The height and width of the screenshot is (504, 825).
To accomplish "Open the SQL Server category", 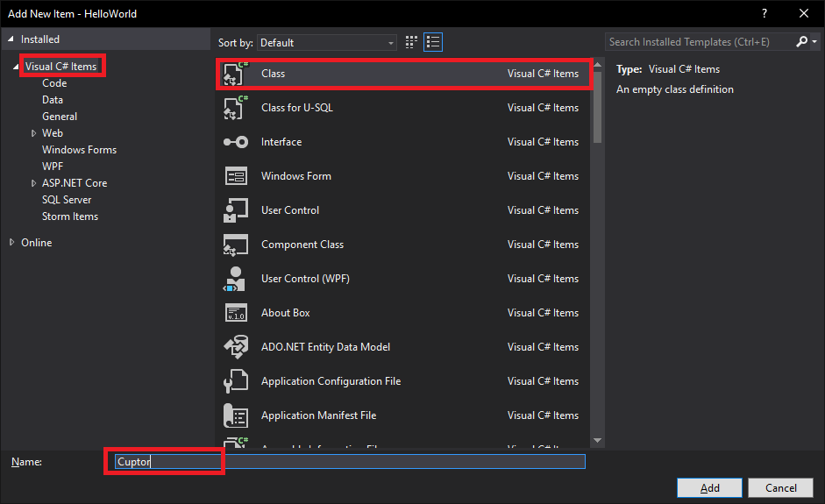I will point(67,200).
